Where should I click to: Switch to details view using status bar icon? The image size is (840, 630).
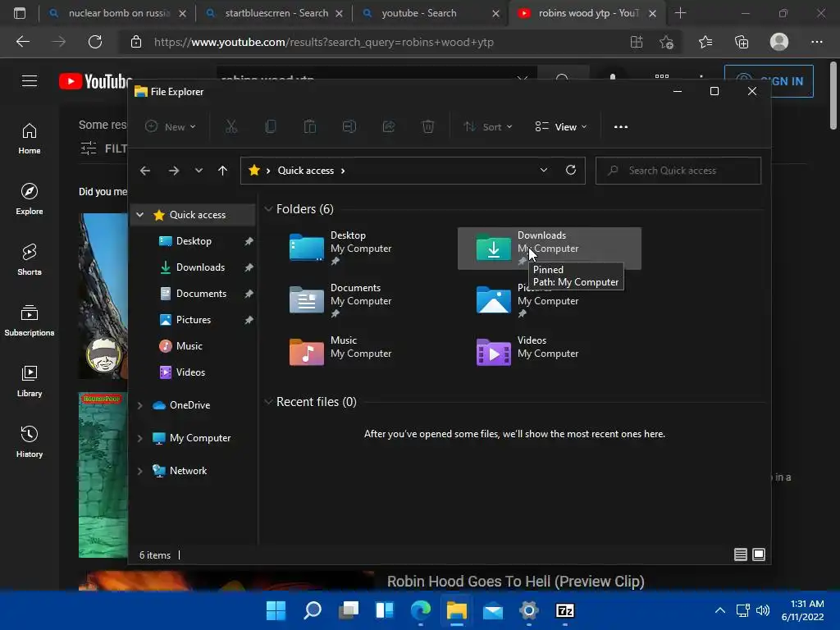click(x=741, y=555)
